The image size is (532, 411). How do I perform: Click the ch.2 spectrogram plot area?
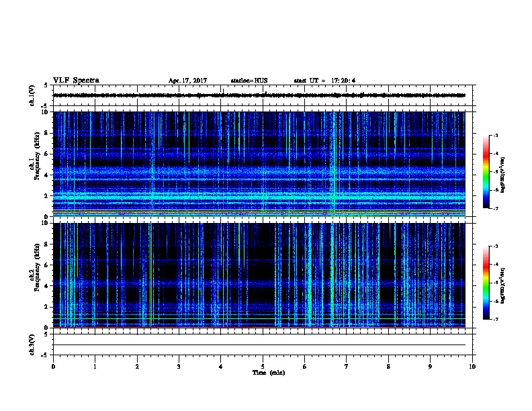tap(259, 275)
